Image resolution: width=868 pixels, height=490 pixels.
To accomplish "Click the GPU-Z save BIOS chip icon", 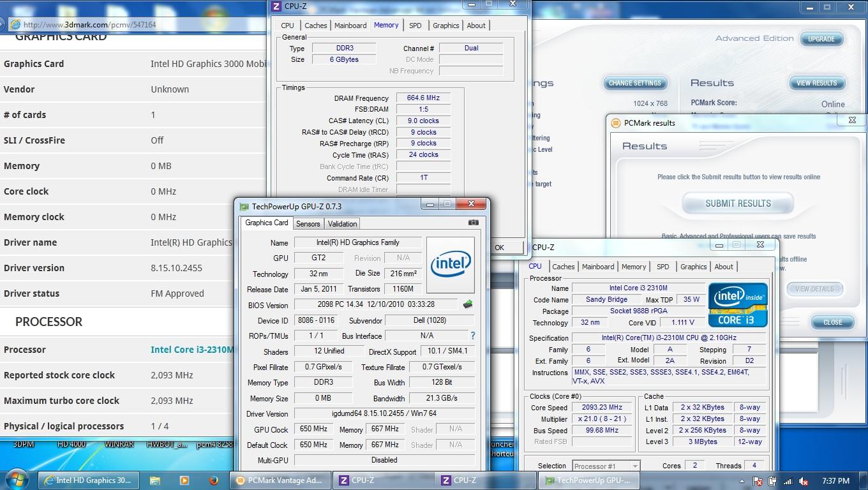I will [468, 305].
